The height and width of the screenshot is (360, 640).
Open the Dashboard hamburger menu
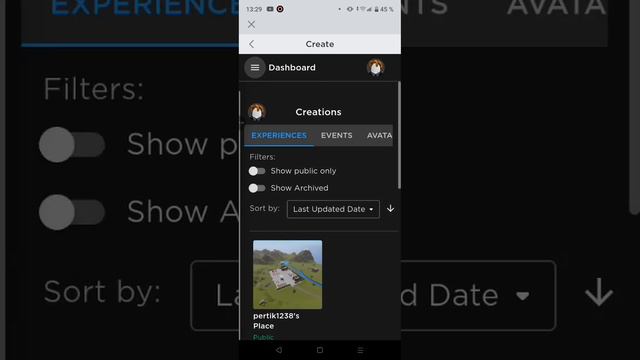click(255, 67)
